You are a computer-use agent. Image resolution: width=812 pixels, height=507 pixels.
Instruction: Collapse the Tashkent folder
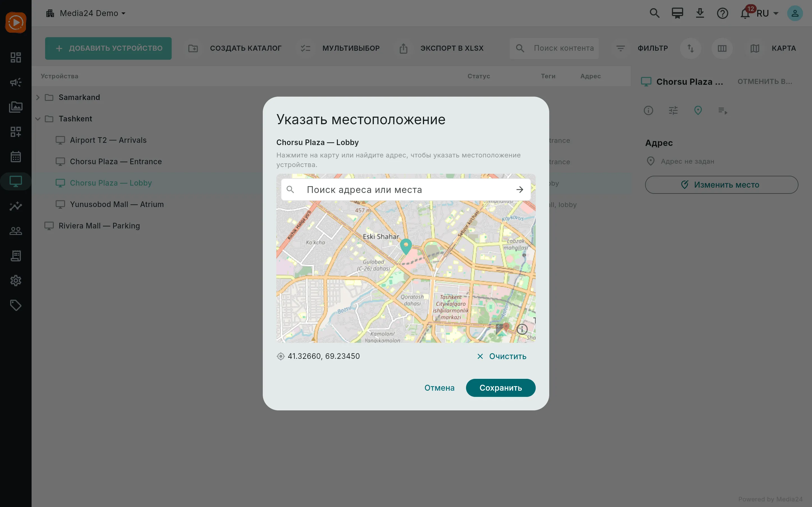[x=38, y=119]
